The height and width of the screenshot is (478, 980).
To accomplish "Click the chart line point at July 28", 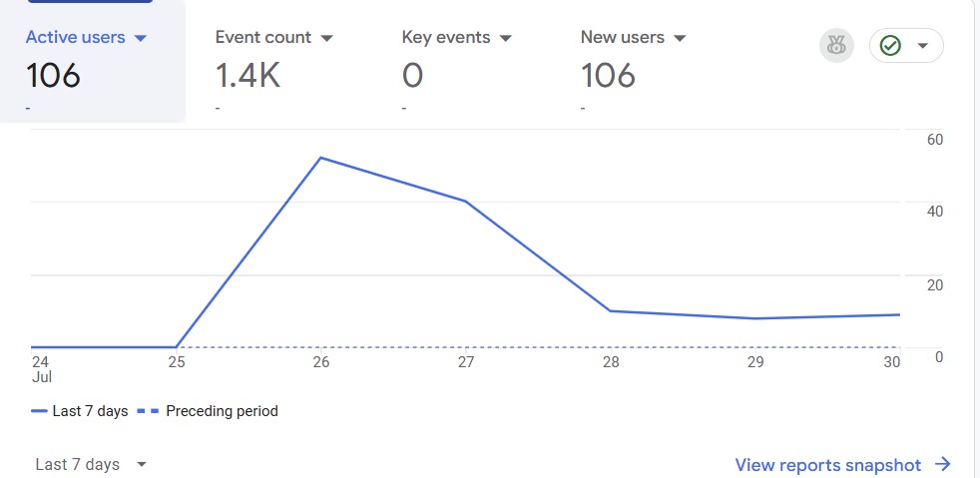I will click(610, 310).
